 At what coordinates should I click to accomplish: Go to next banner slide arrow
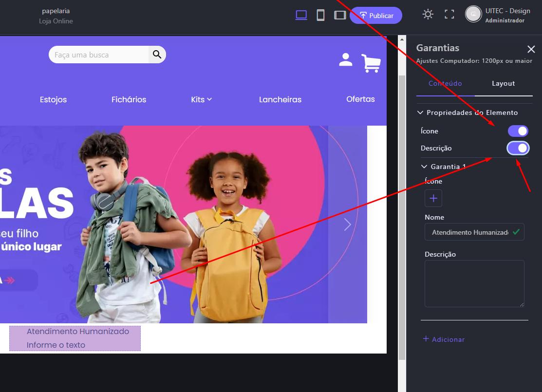[347, 224]
